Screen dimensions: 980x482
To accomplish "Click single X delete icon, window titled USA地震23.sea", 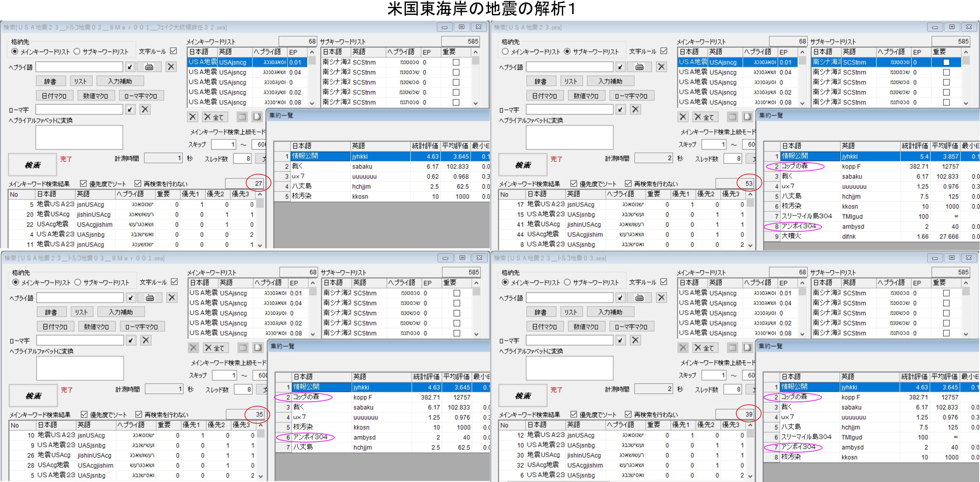I will pos(683,117).
